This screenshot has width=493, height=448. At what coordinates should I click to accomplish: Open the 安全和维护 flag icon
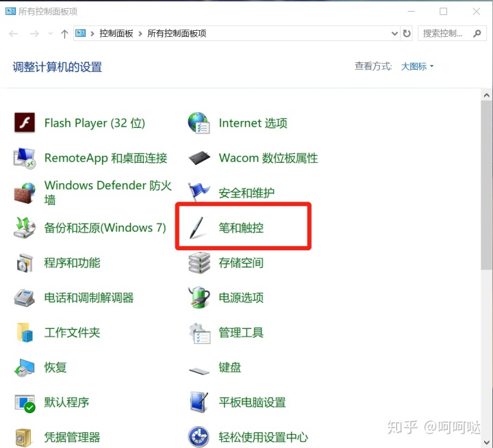tap(199, 192)
